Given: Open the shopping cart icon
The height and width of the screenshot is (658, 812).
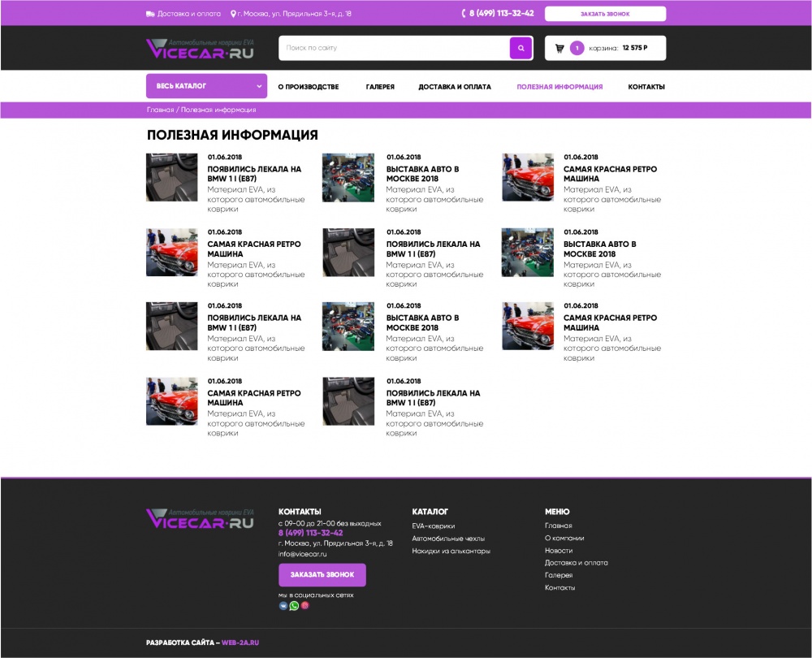Looking at the screenshot, I should click(x=559, y=48).
